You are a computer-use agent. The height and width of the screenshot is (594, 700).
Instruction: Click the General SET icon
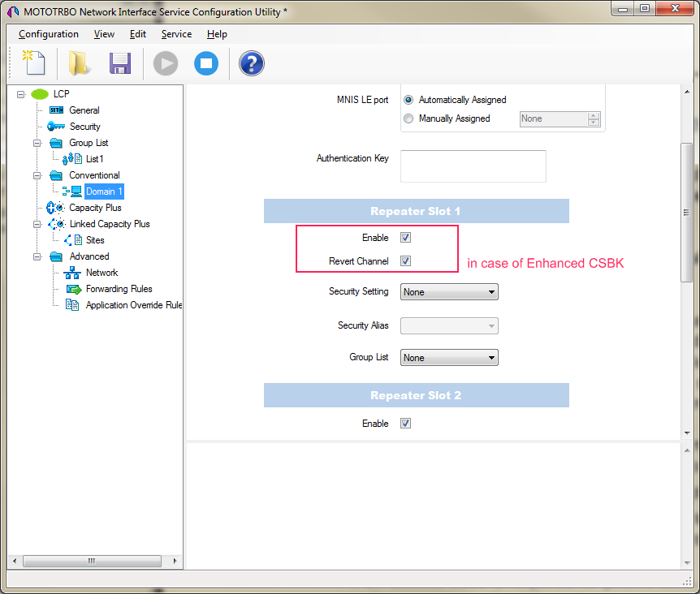[56, 110]
